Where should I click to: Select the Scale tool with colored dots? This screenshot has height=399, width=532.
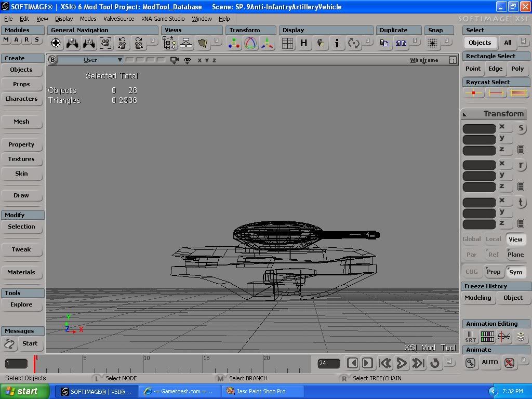point(234,43)
